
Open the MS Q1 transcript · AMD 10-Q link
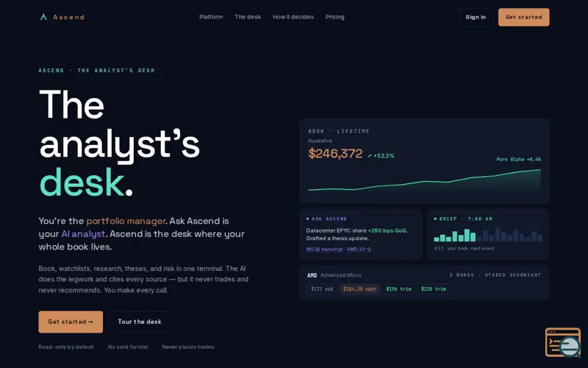(339, 249)
